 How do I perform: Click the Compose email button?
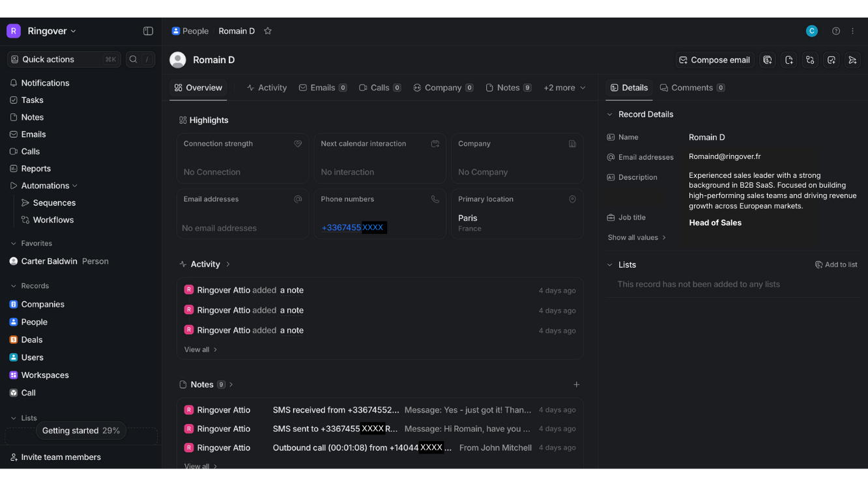[714, 59]
